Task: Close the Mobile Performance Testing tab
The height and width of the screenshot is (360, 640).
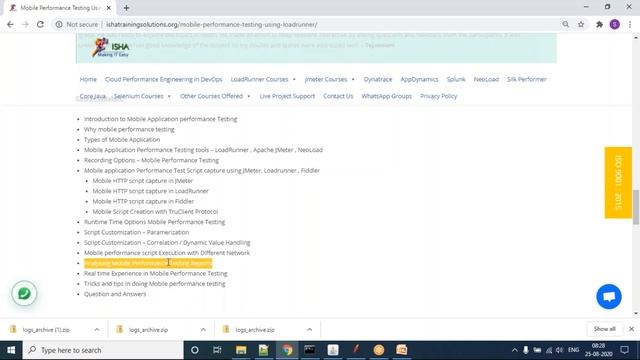Action: (109, 8)
